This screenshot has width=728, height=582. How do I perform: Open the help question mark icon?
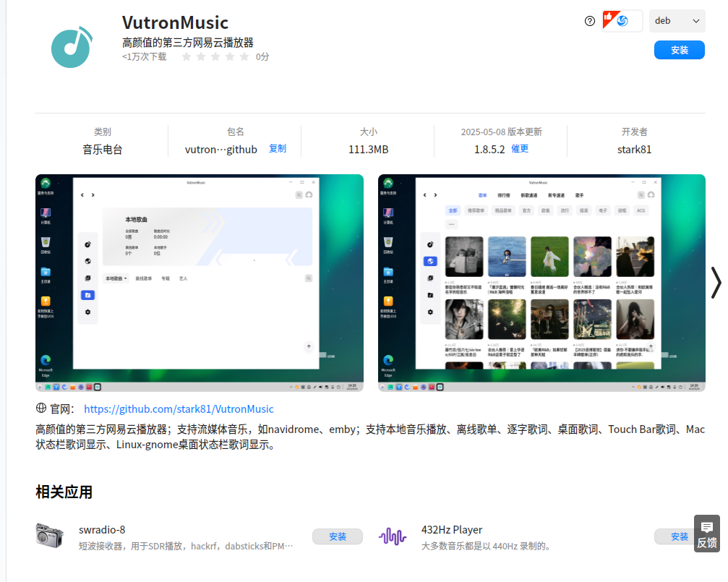click(x=590, y=21)
